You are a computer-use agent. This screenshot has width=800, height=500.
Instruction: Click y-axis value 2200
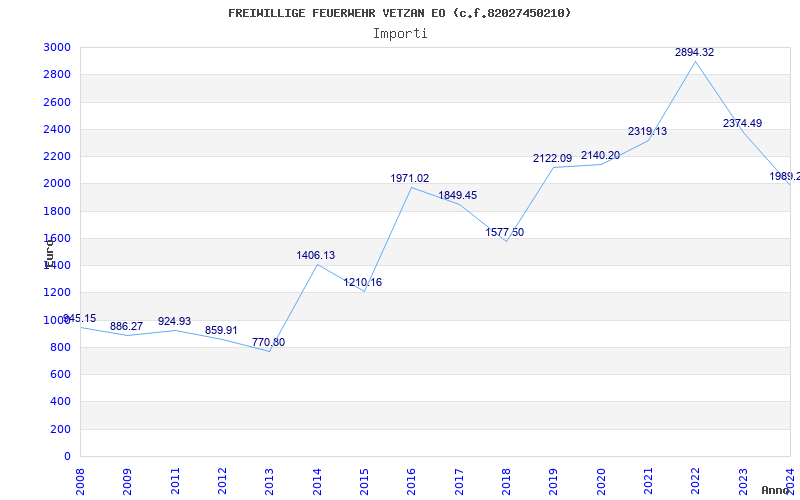point(58,156)
